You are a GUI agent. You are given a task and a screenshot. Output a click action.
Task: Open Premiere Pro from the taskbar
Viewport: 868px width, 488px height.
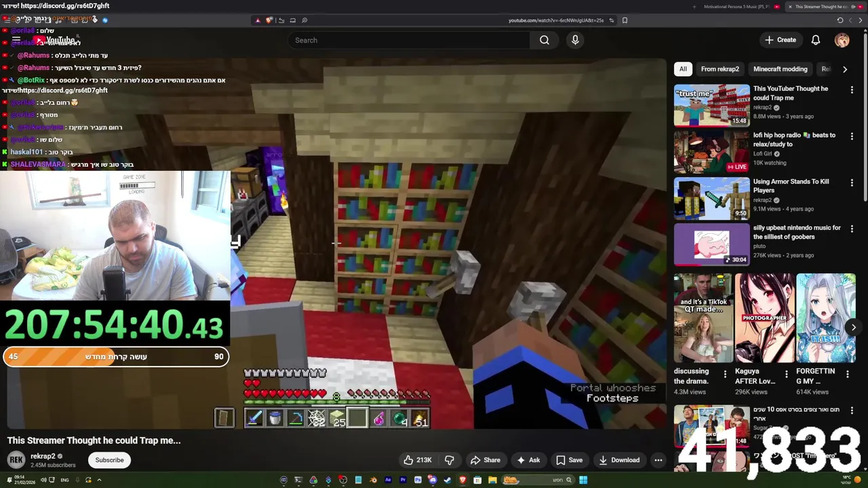coord(403,480)
